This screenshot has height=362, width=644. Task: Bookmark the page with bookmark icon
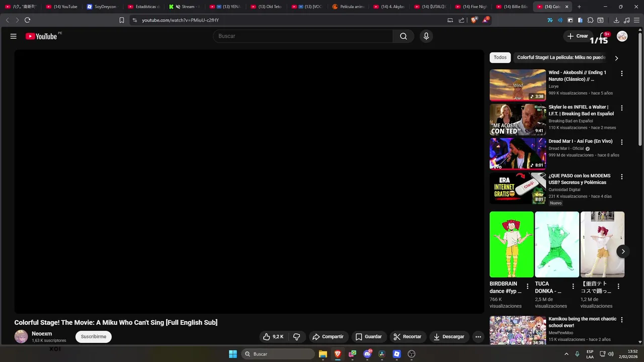coord(122,20)
